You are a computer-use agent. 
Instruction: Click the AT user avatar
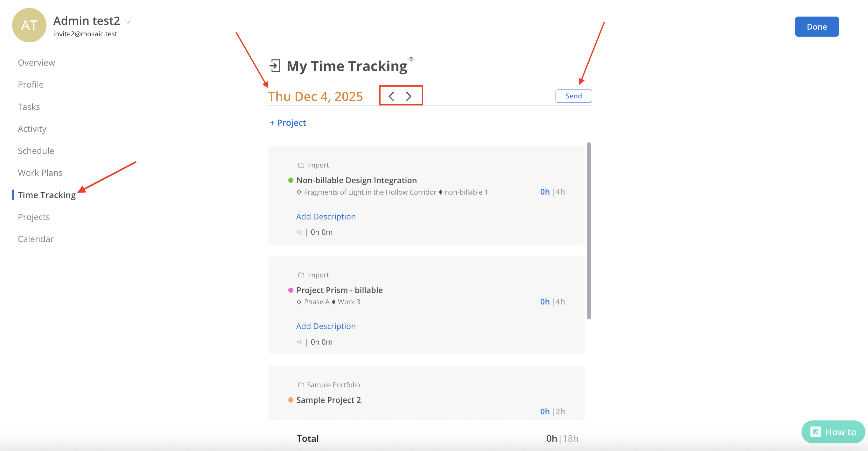tap(29, 25)
